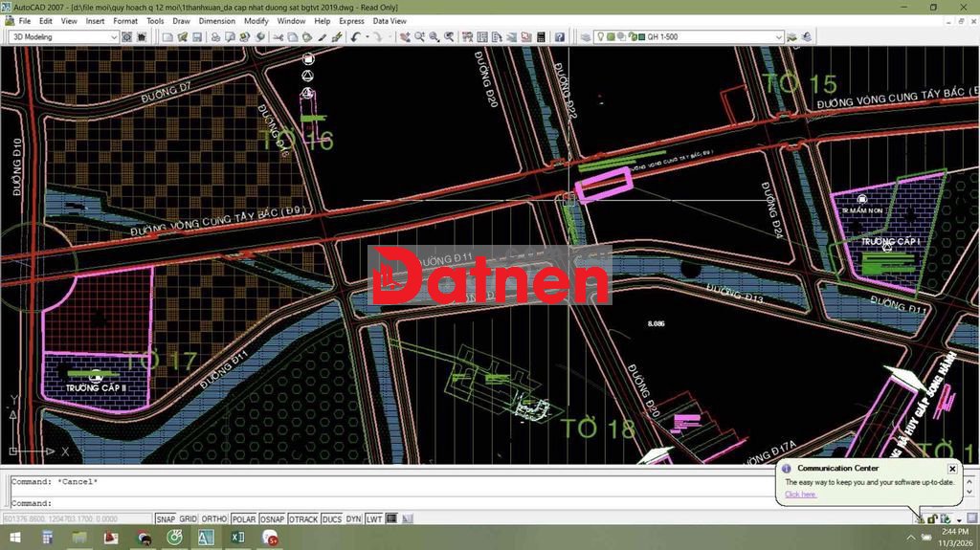Image resolution: width=980 pixels, height=550 pixels.
Task: Expand the Undo history dropdown arrow
Action: (367, 37)
